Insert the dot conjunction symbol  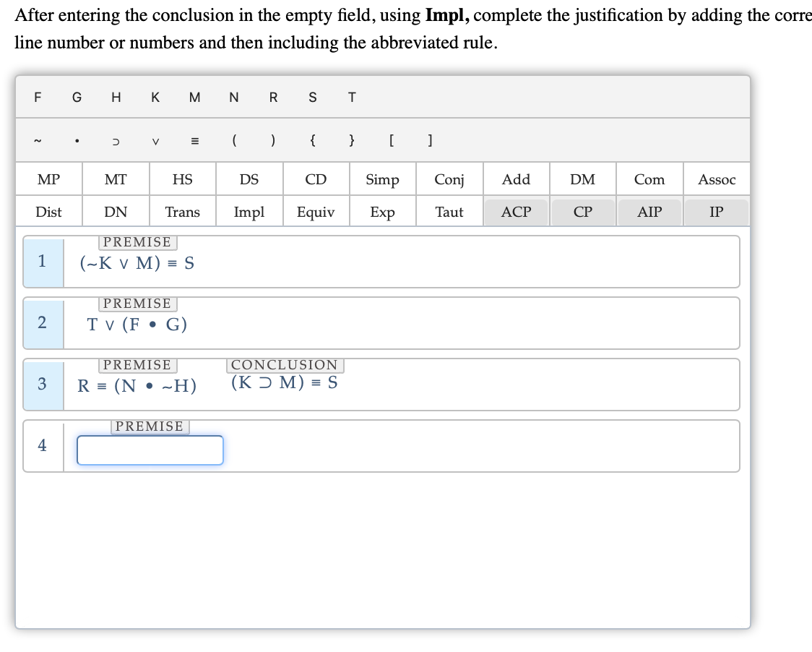[x=77, y=141]
